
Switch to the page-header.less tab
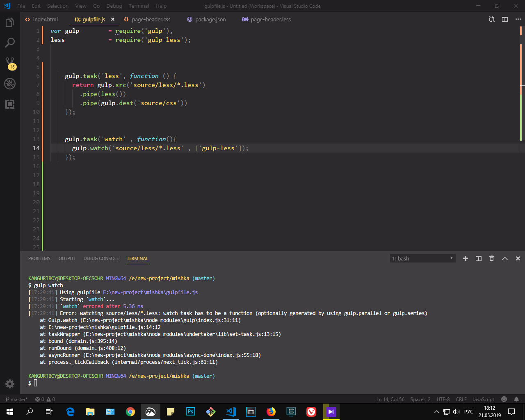(266, 19)
